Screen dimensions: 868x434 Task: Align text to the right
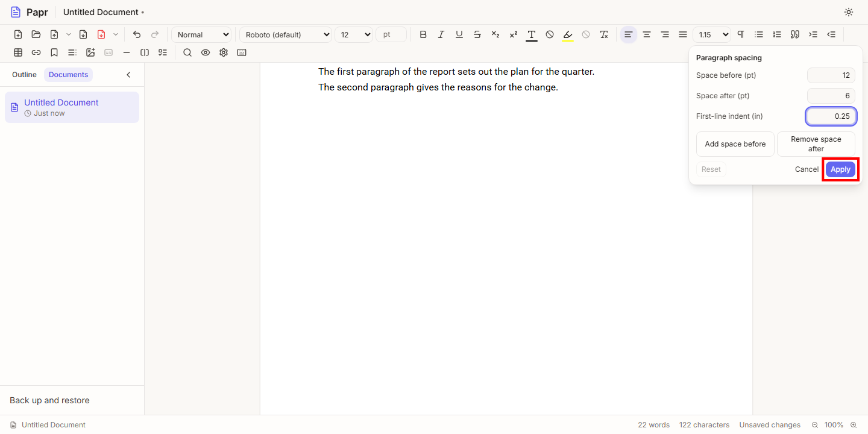coord(665,34)
